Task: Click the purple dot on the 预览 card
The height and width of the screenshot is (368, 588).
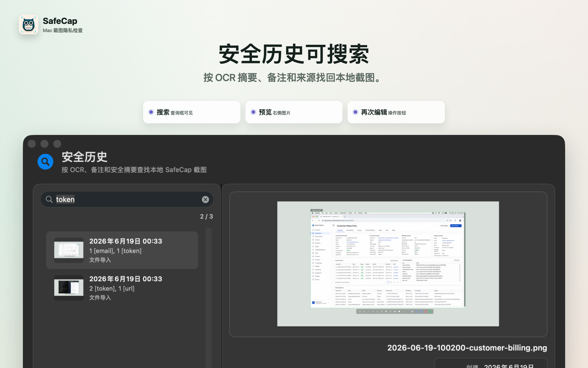Action: 253,112
